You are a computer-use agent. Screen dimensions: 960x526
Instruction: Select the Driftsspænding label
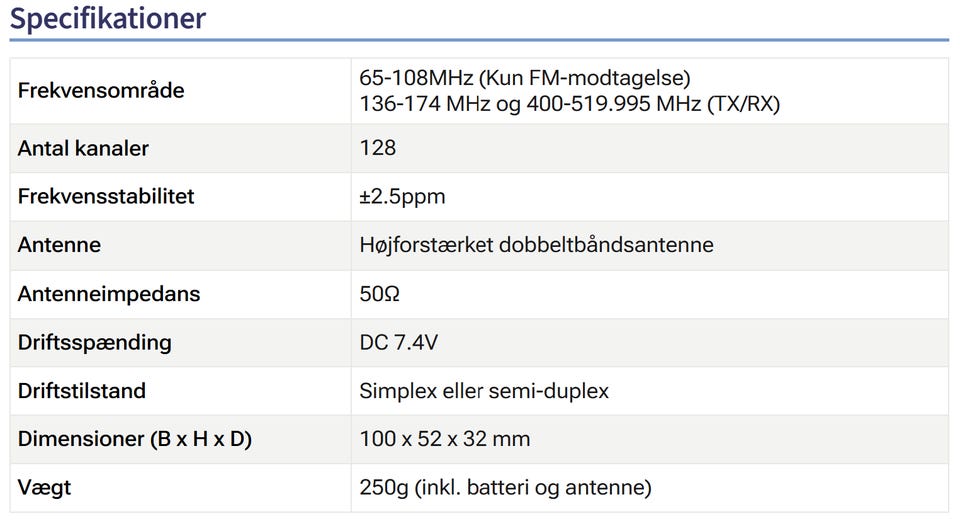click(95, 342)
